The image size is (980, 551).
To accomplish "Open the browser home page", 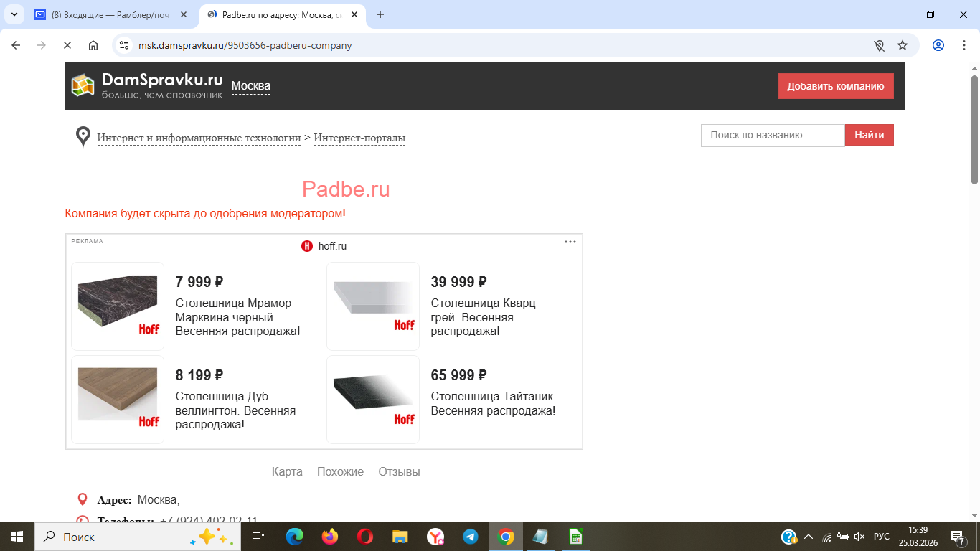I will point(93,45).
